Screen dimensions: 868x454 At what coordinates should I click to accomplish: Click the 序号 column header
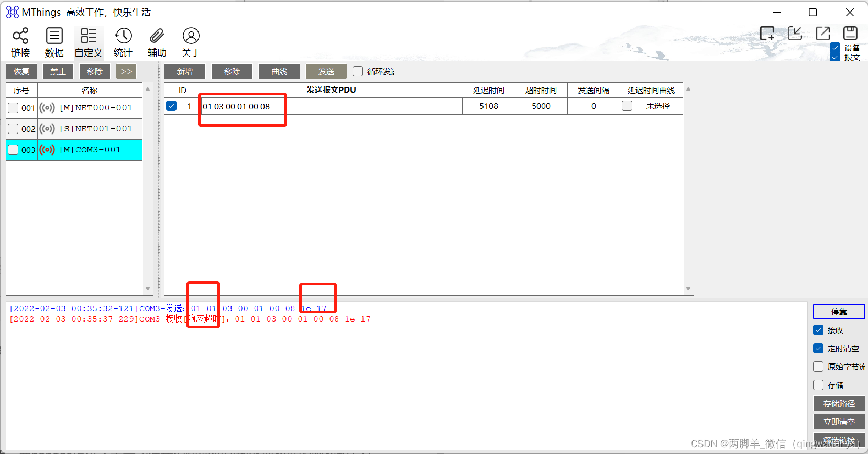pyautogui.click(x=21, y=90)
